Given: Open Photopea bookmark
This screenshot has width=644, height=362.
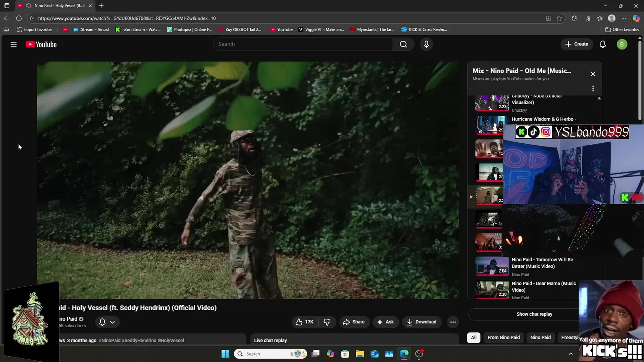Looking at the screenshot, I should click(190, 29).
